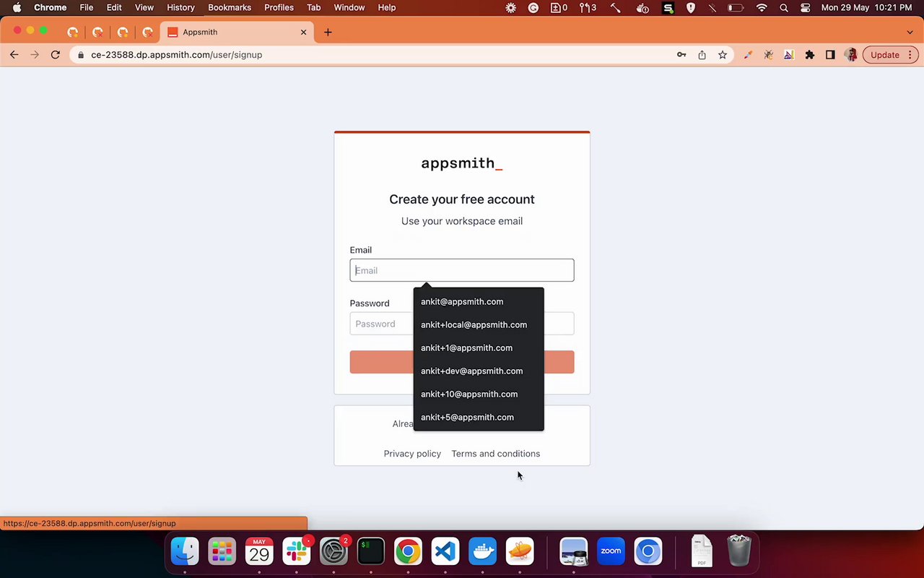This screenshot has height=578, width=924.
Task: Open the Chrome menu in menu bar
Action: pyautogui.click(x=51, y=7)
